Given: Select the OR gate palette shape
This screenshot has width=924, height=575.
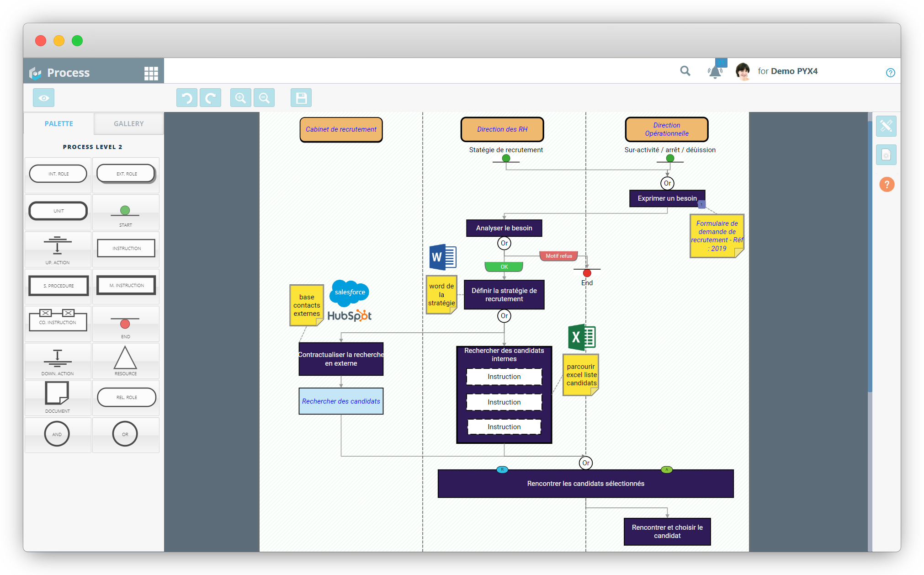Looking at the screenshot, I should point(126,434).
